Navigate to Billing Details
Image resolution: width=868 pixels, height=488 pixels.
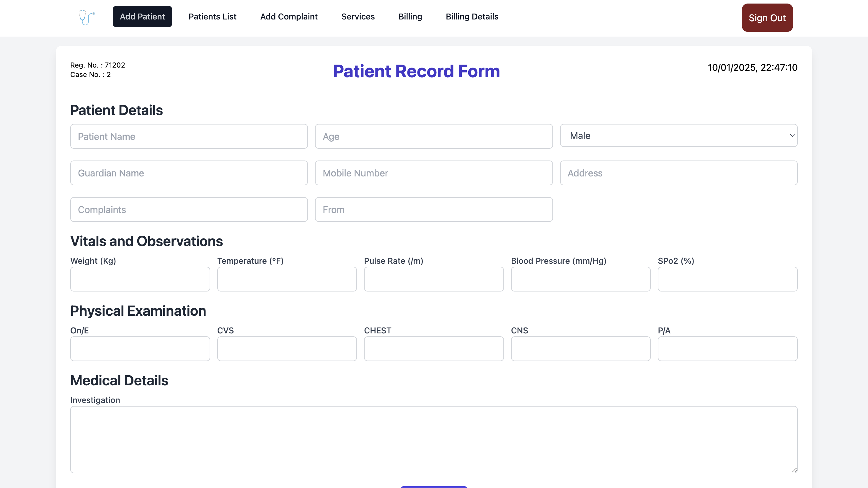pos(472,17)
